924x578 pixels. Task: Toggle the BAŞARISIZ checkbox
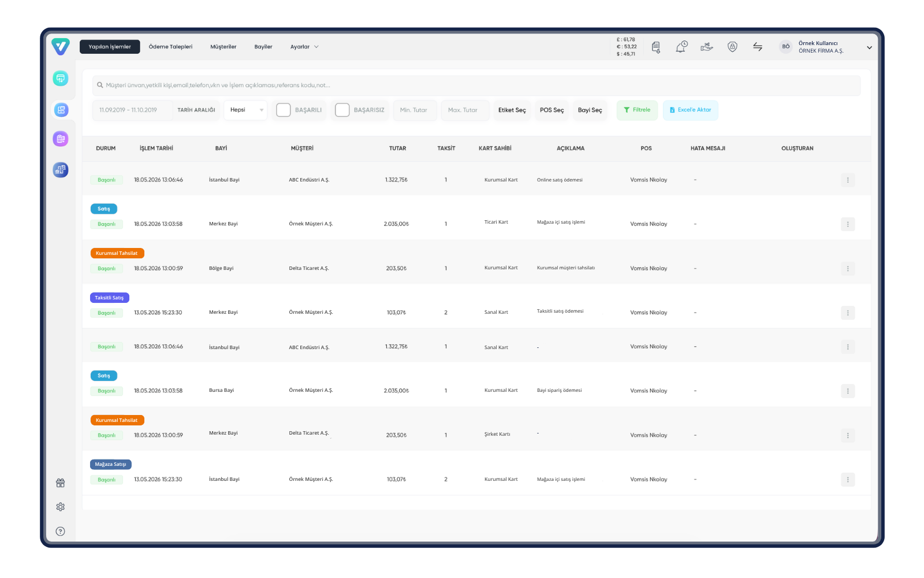(342, 110)
